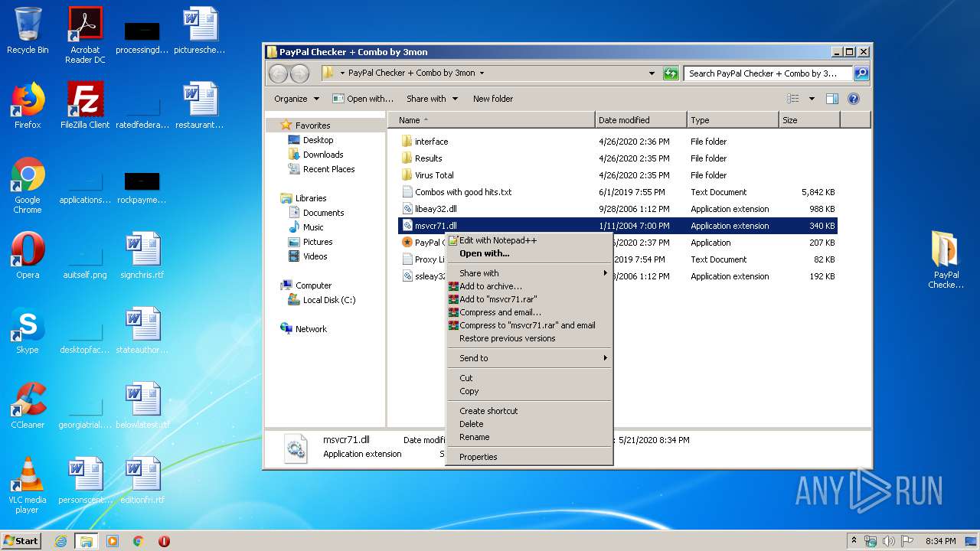
Task: Click Windows Media Player taskbar icon
Action: click(113, 541)
